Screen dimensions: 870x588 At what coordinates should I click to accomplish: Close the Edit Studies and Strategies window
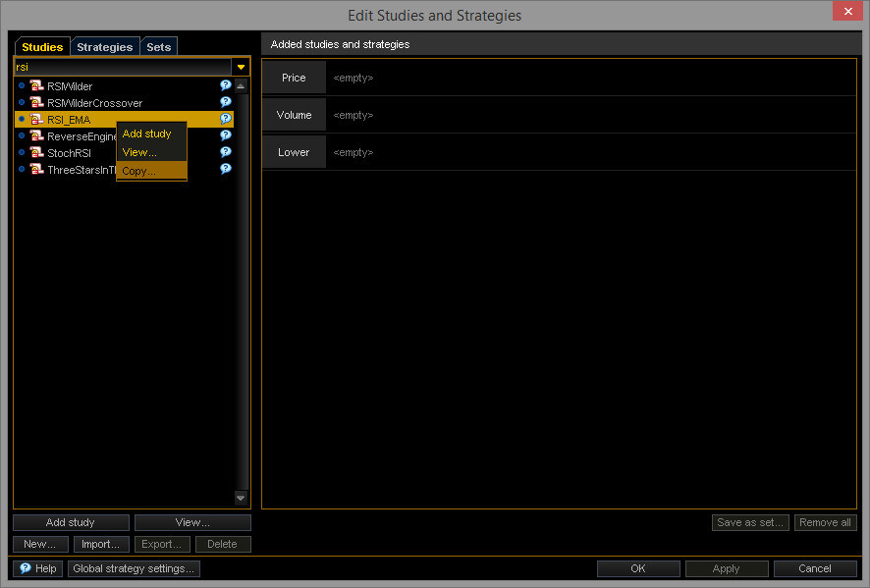pyautogui.click(x=847, y=11)
